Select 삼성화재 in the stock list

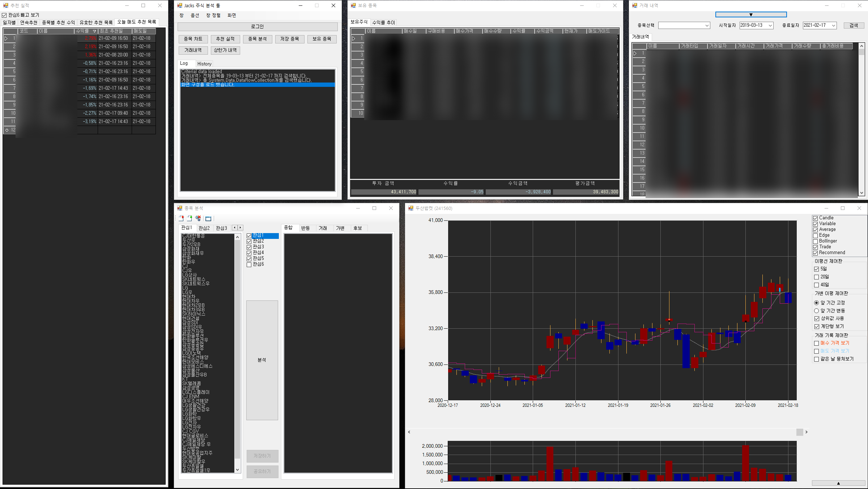191,249
